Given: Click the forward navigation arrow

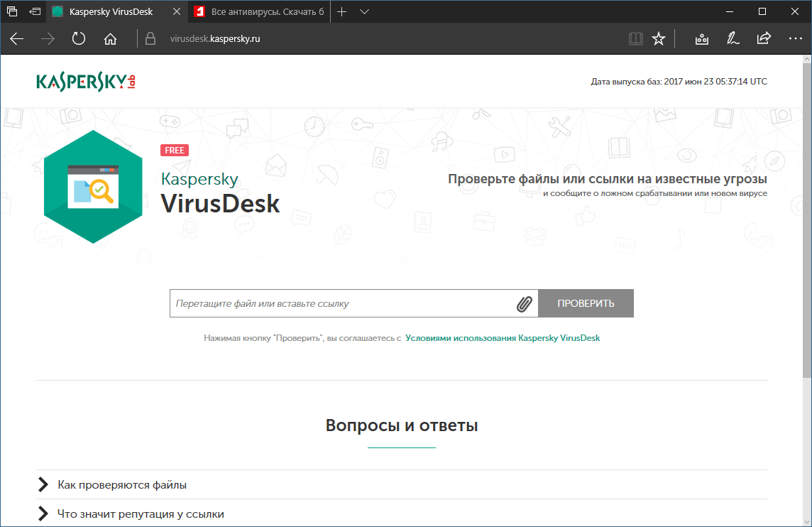Looking at the screenshot, I should (x=48, y=39).
